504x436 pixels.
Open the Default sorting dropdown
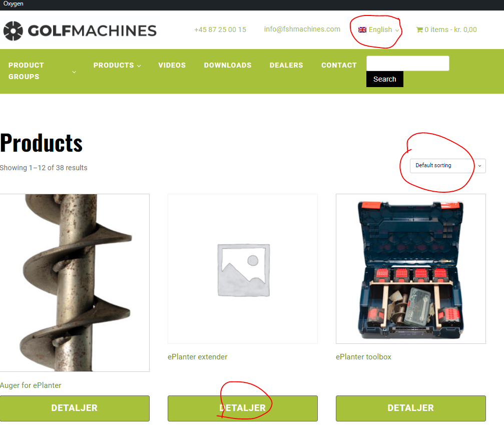point(448,166)
